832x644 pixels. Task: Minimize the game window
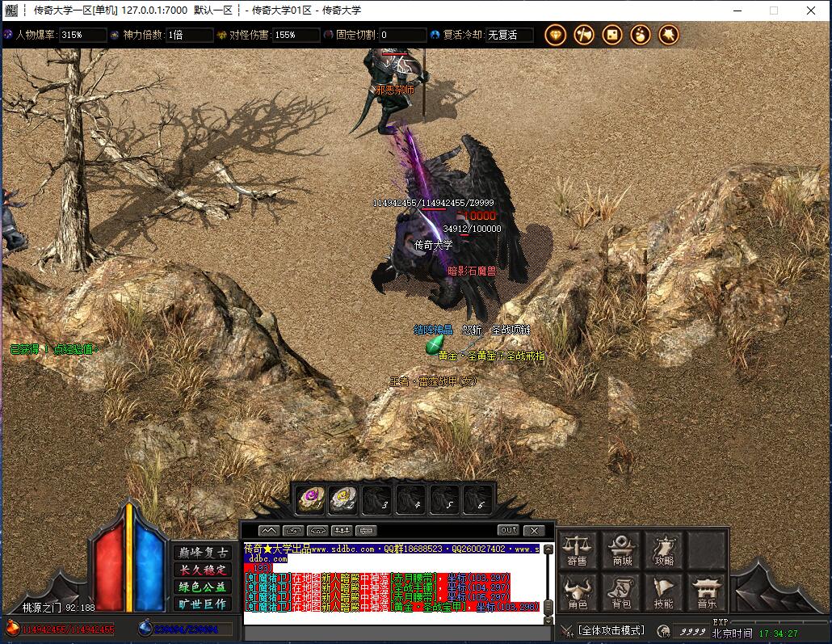click(737, 10)
